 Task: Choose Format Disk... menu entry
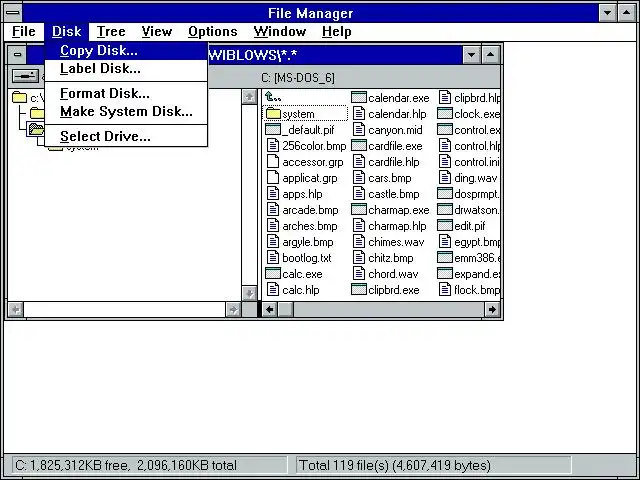pyautogui.click(x=126, y=93)
